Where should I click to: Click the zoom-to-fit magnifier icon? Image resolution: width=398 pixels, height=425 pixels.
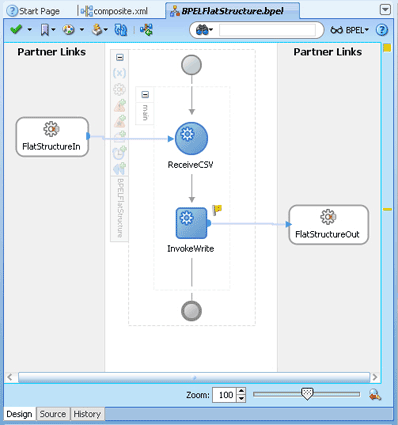point(375,395)
